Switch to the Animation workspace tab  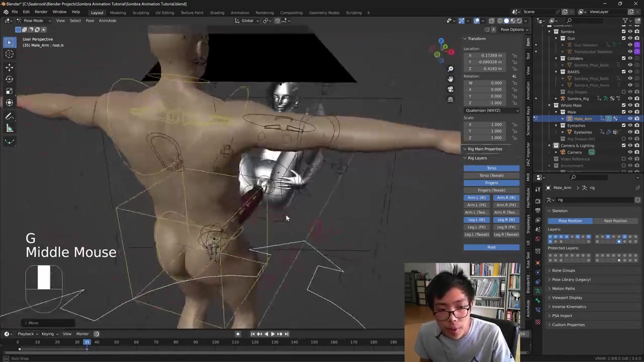pyautogui.click(x=239, y=13)
